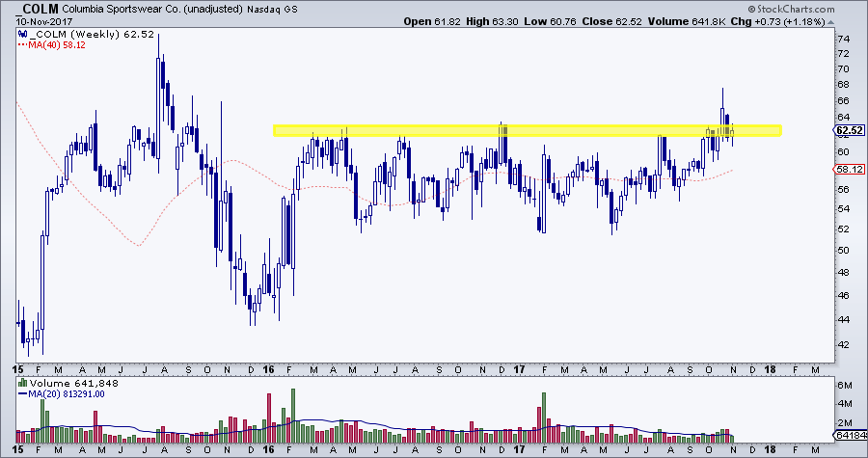Click the 50 price axis label
The image size is (868, 458).
click(844, 250)
